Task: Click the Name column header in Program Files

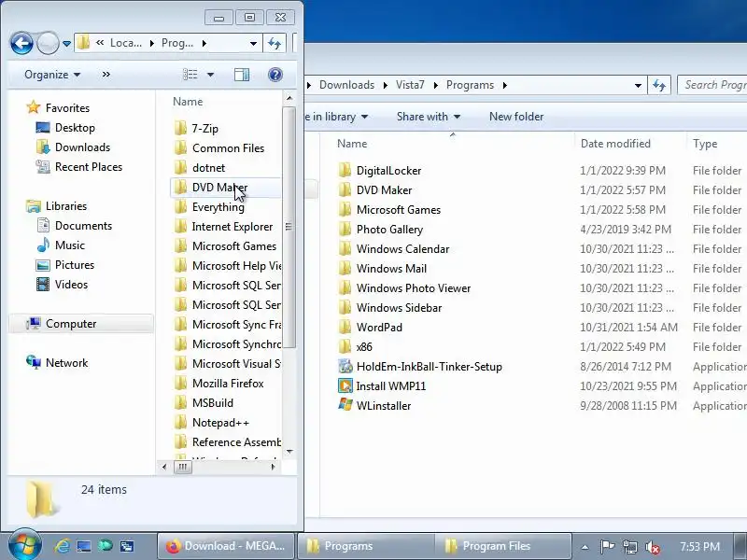Action: pyautogui.click(x=188, y=102)
